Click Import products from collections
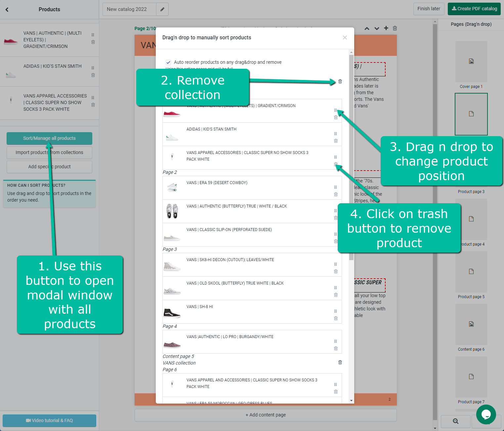 click(49, 153)
